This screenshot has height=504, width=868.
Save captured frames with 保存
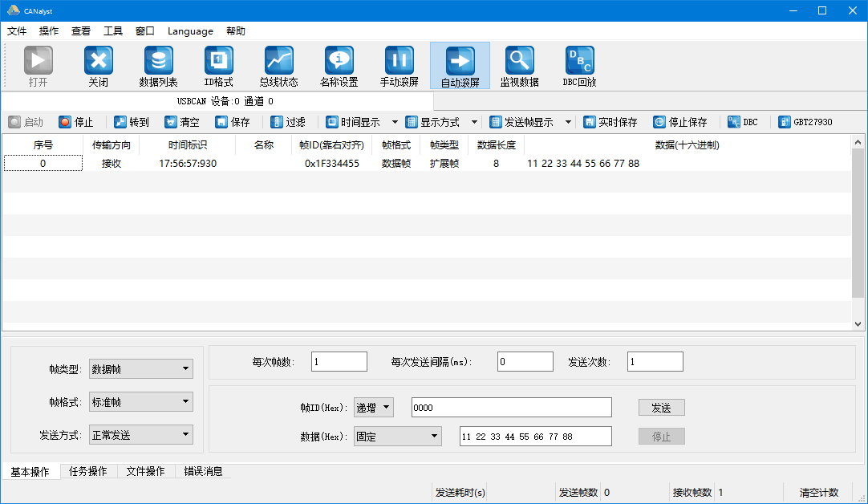point(233,122)
